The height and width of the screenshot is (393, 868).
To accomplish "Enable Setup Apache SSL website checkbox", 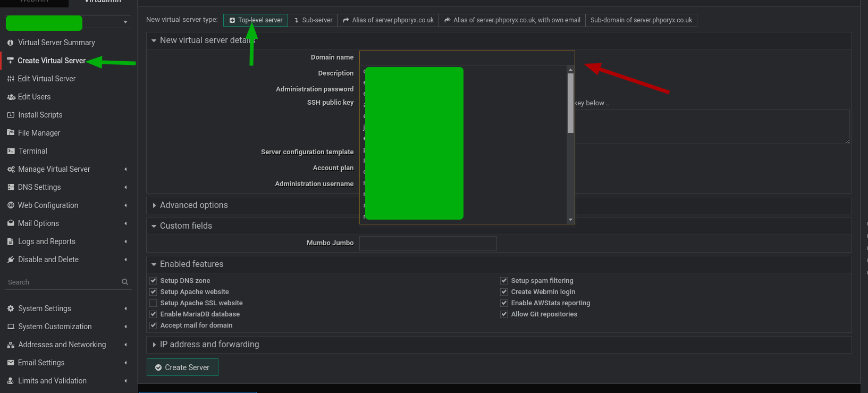I will pos(153,303).
